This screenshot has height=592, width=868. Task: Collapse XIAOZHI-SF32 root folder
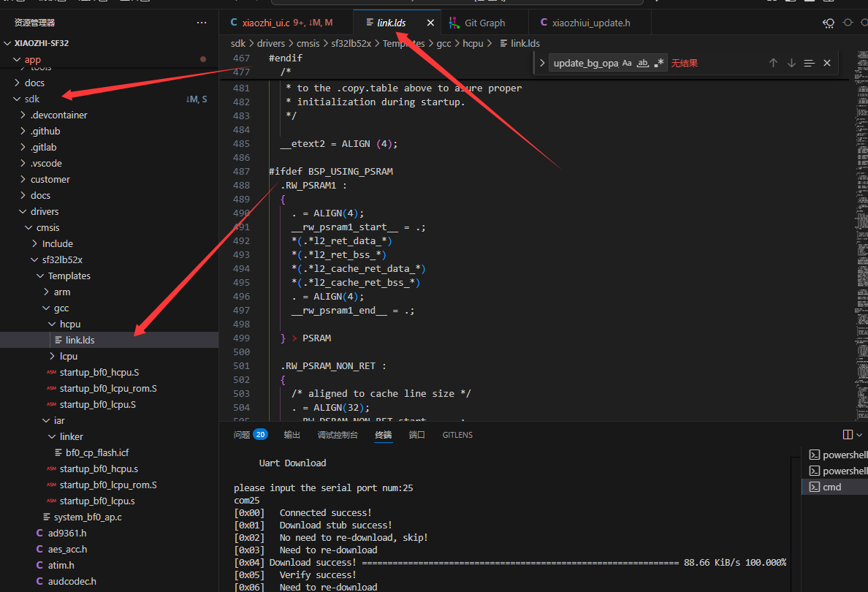(x=8, y=42)
